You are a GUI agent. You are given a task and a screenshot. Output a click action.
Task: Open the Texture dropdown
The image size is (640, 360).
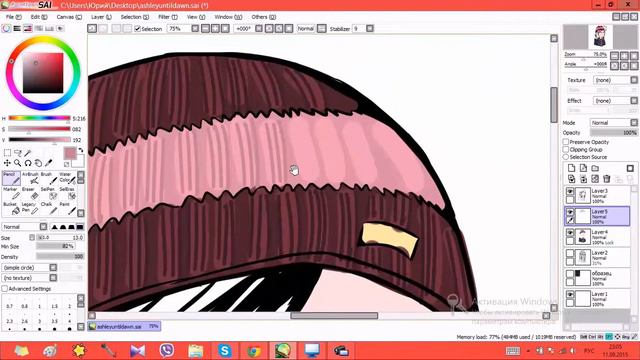615,80
